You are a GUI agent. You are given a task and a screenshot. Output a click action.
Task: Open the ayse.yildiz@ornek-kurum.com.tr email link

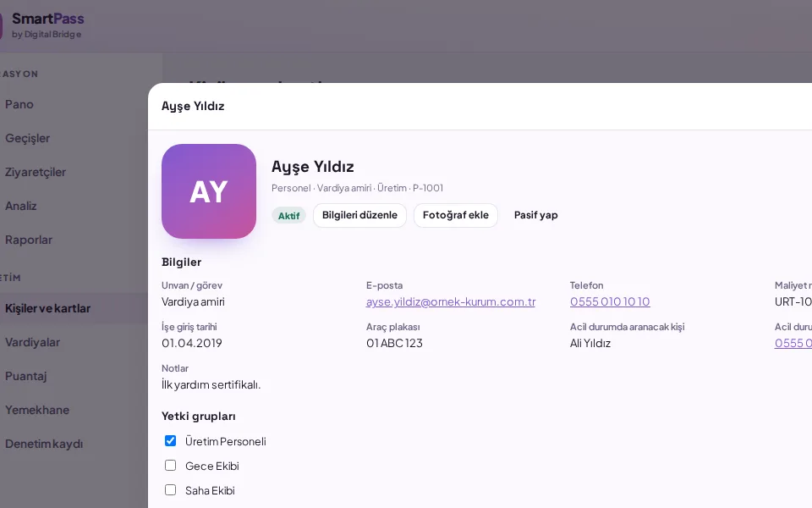point(451,301)
